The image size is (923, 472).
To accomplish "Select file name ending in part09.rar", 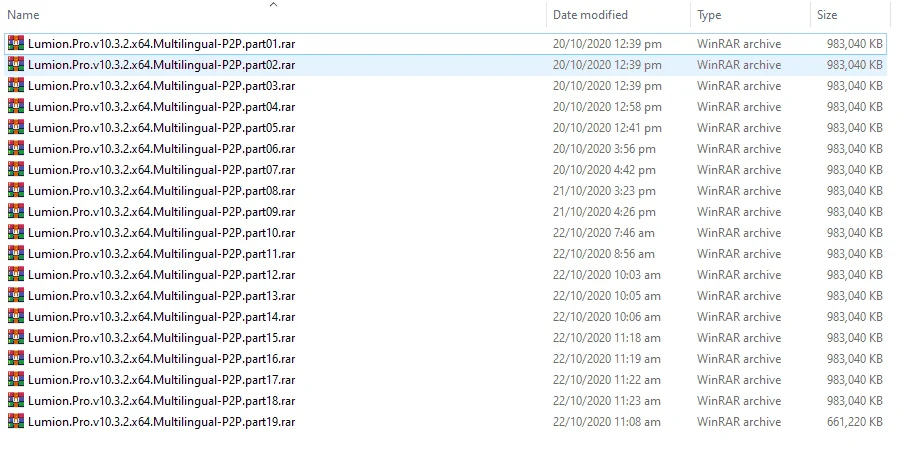I will coord(161,212).
